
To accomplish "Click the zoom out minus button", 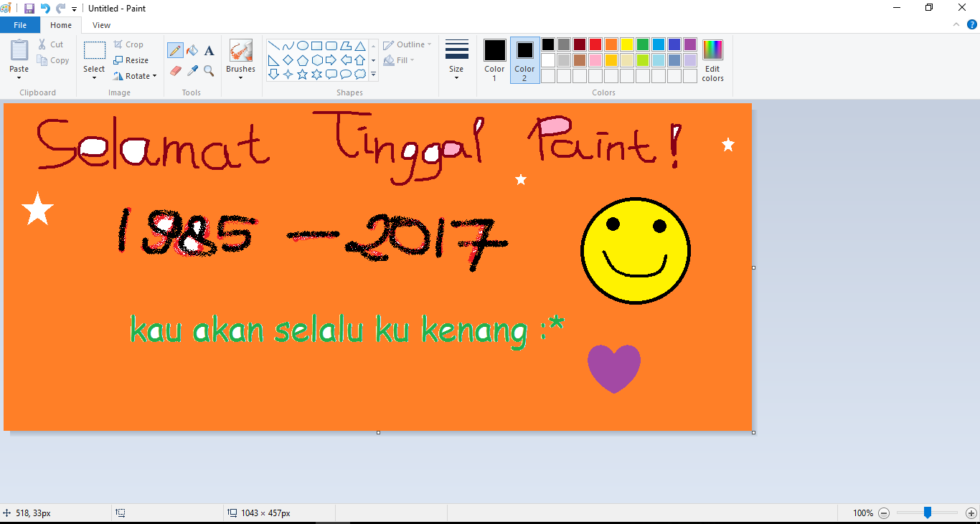I will click(884, 513).
